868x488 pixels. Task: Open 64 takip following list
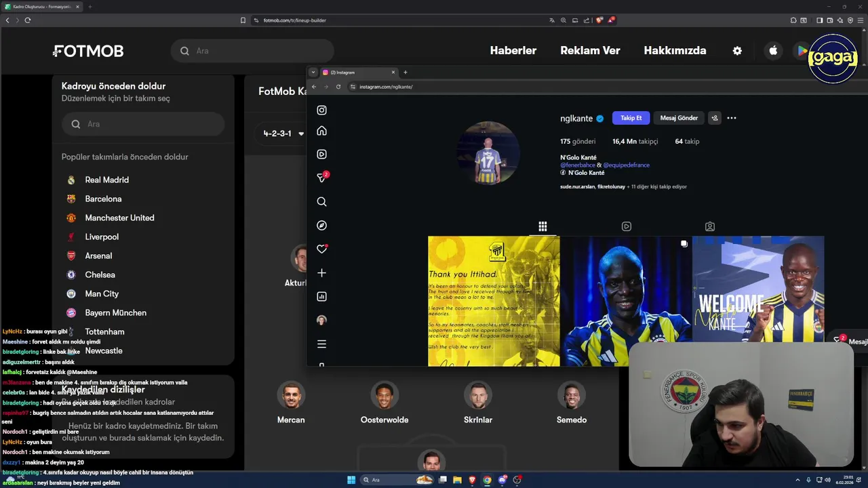coord(687,142)
